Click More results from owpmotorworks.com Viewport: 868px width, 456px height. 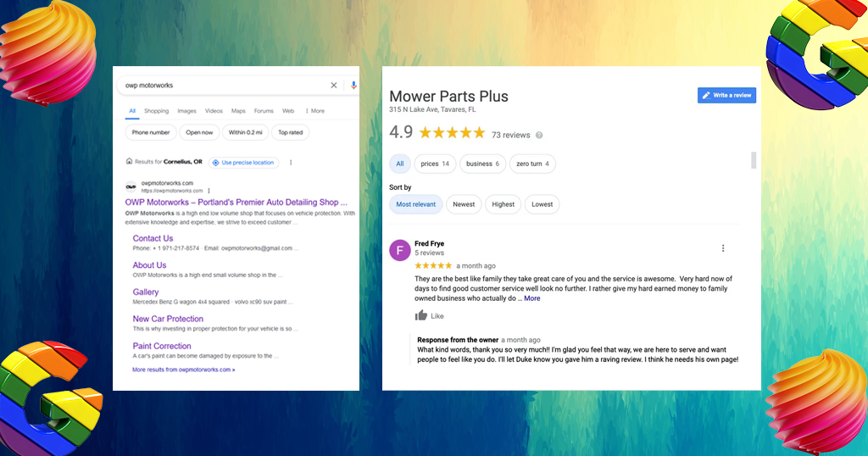(x=183, y=370)
